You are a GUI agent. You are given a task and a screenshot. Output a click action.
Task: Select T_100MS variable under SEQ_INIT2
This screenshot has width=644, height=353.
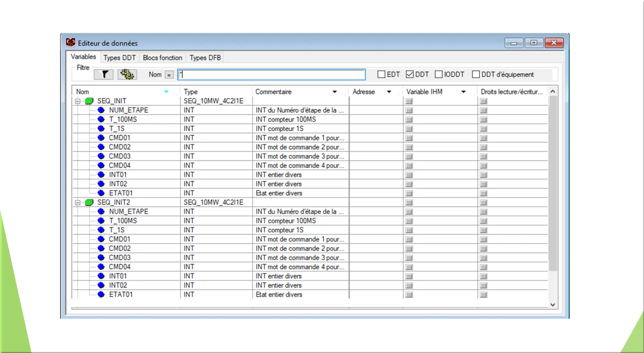(x=123, y=221)
